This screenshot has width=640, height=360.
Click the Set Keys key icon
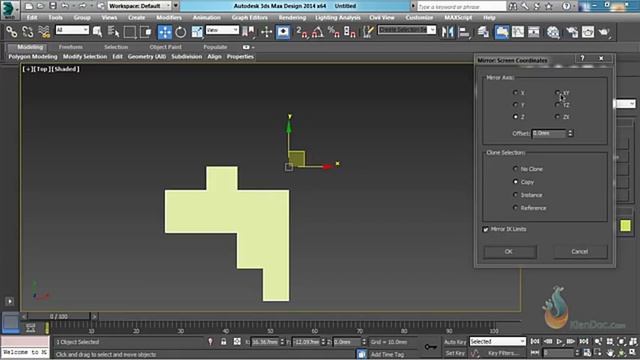(430, 347)
